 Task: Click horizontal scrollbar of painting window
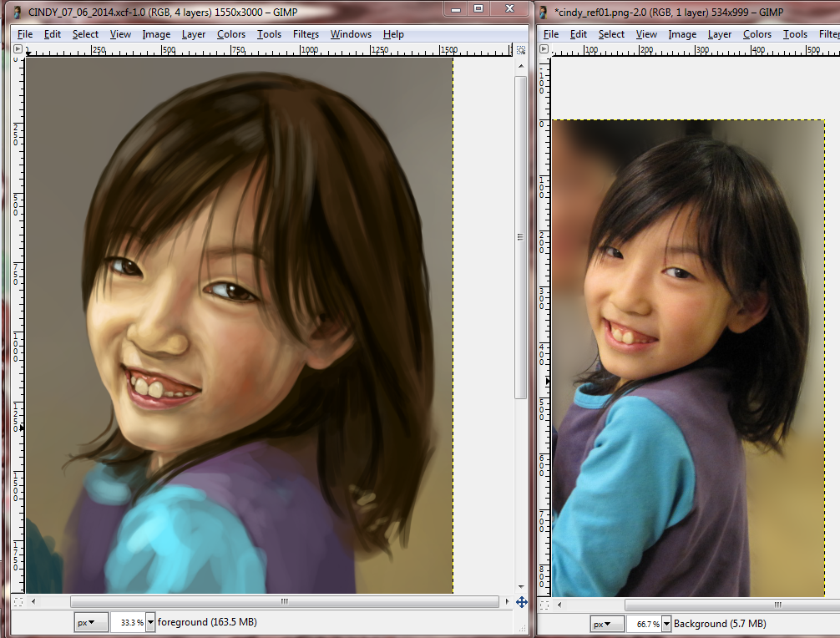click(284, 601)
